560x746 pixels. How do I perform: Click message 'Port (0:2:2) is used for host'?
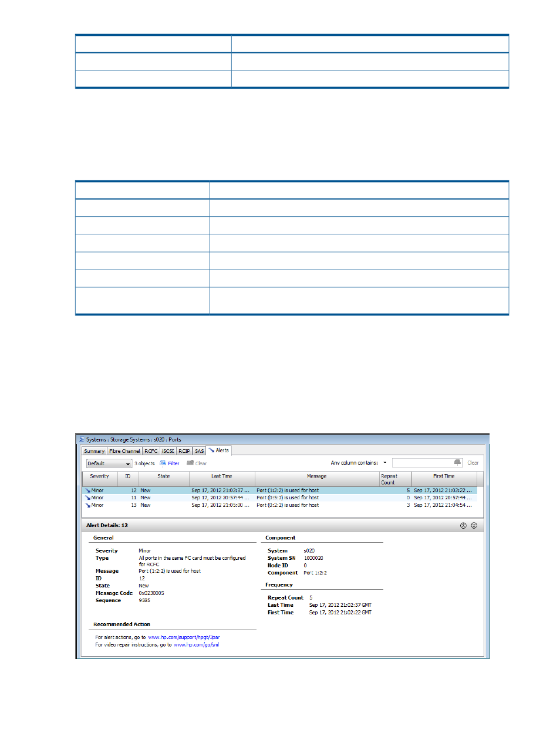pyautogui.click(x=288, y=505)
